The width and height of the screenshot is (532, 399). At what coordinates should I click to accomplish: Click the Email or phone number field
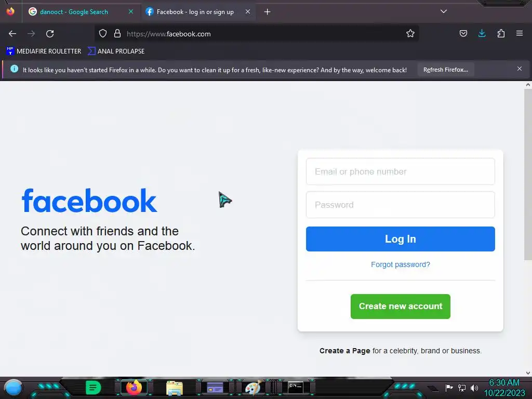(401, 171)
